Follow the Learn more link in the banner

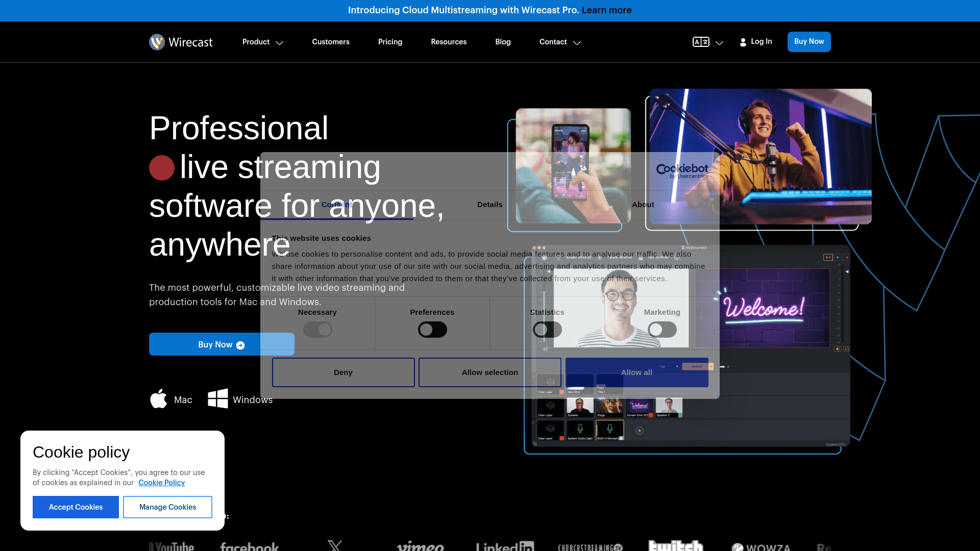pyautogui.click(x=606, y=10)
